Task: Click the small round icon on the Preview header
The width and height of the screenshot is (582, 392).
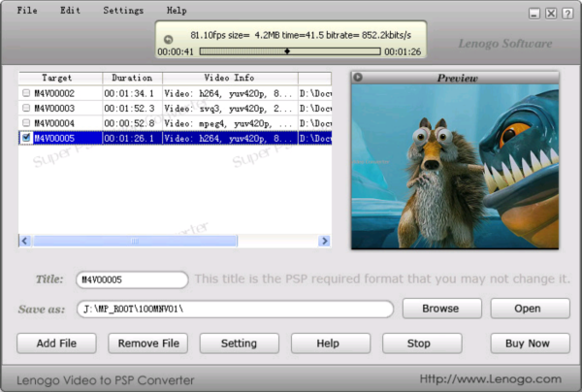Action: click(358, 78)
